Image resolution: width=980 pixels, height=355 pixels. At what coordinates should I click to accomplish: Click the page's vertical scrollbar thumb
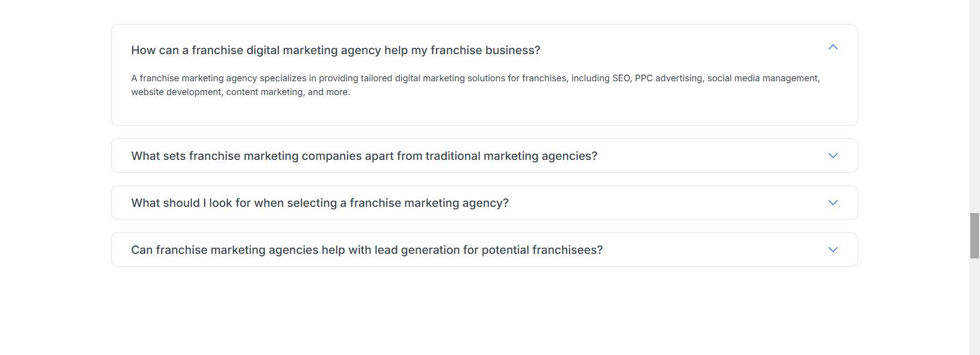coord(974,235)
